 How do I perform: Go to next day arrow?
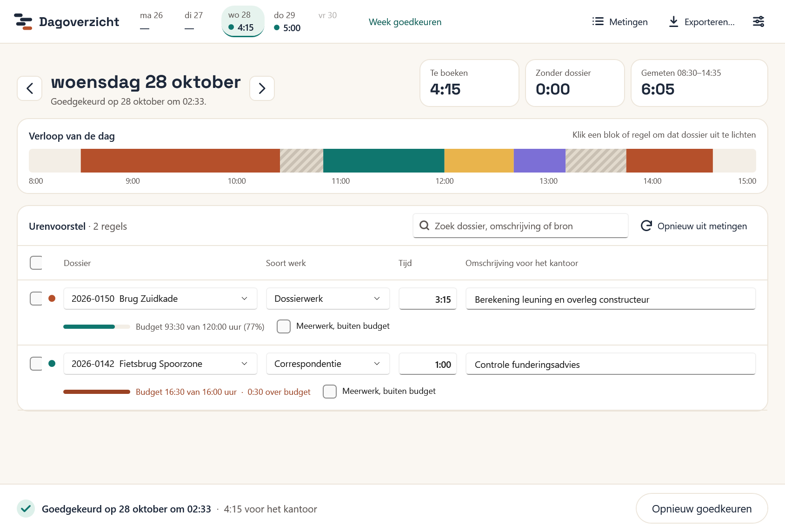coord(262,88)
